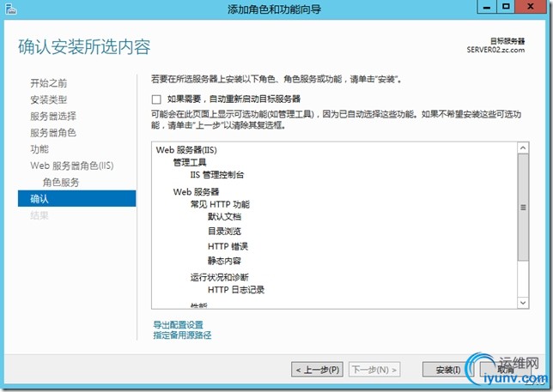The height and width of the screenshot is (392, 553).
Task: Switch to the 服务器角色 step
Action: (x=53, y=133)
